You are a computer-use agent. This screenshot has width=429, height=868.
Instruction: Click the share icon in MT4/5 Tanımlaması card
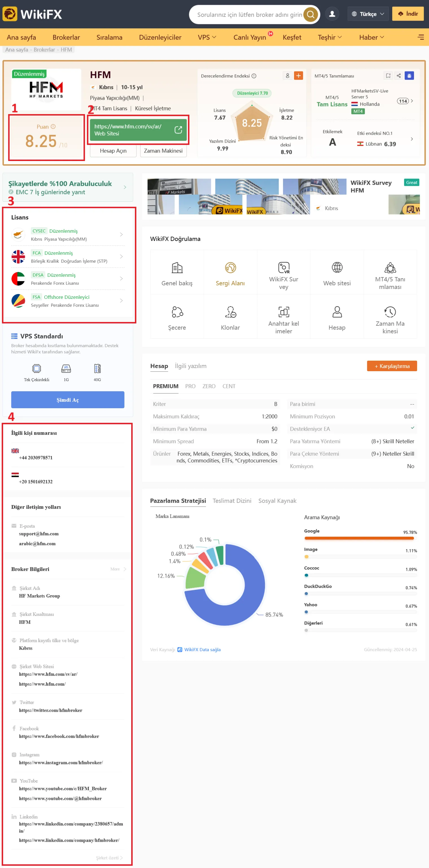coord(399,75)
